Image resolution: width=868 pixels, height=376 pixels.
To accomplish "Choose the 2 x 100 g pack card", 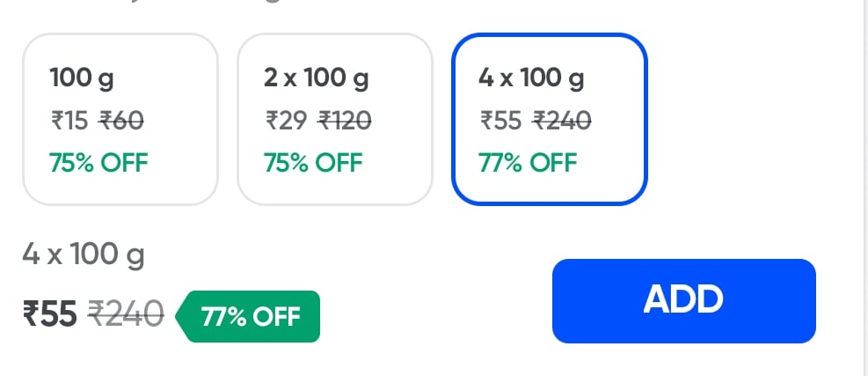I will click(x=334, y=119).
